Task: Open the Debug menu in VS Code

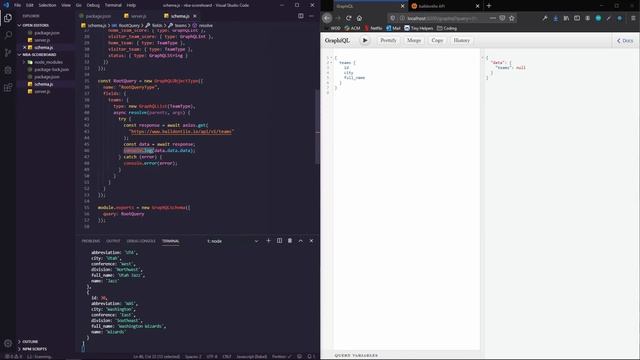Action: click(93, 5)
